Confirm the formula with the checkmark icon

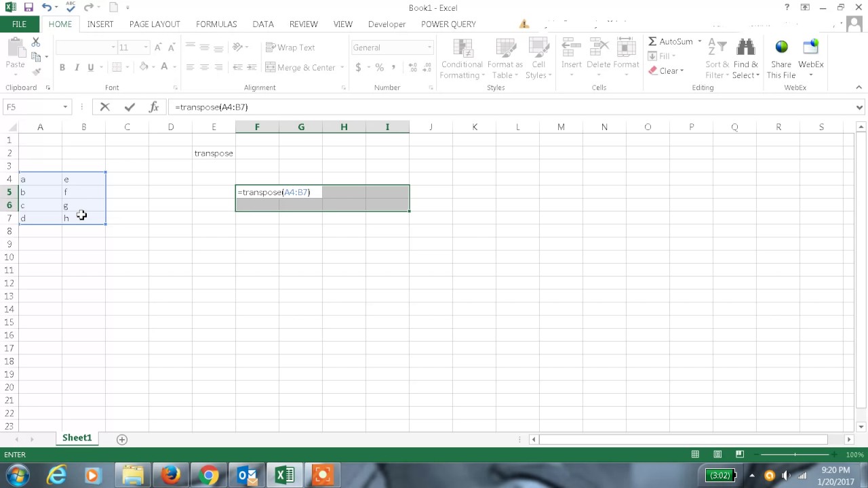tap(130, 107)
